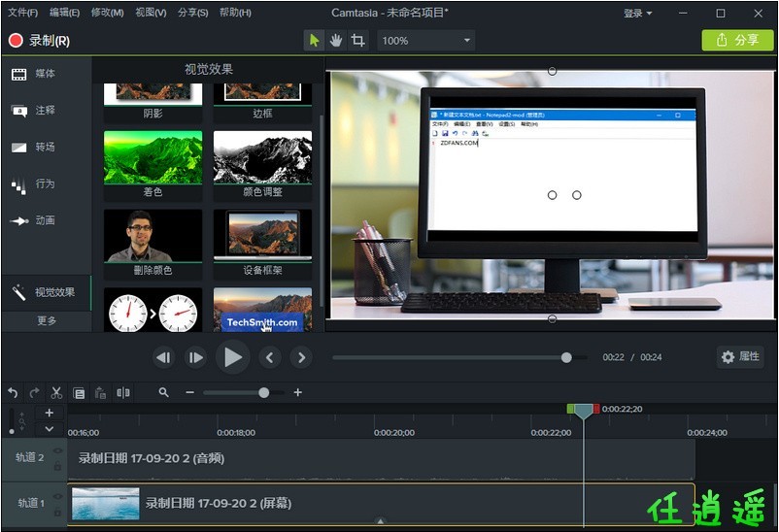Screen dimensions: 779x532
Task: Click the timeline zoom magnifier icon
Action: click(163, 393)
